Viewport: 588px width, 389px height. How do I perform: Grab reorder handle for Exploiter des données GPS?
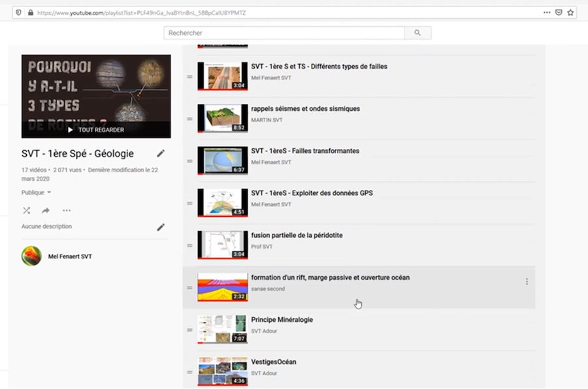[189, 204]
